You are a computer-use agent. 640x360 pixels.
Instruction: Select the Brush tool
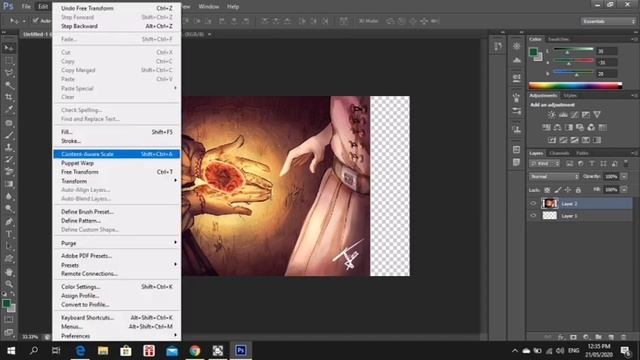point(9,135)
